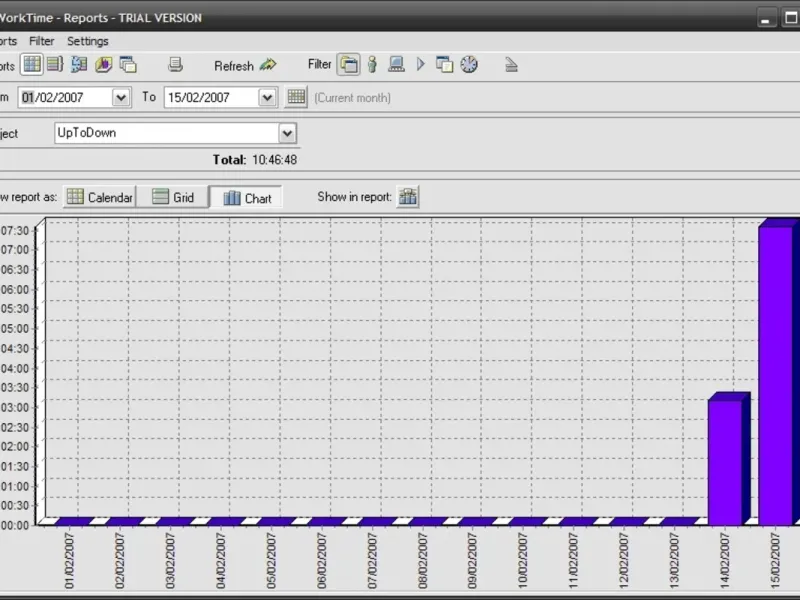Click the play arrow filter icon
Image resolution: width=800 pixels, height=600 pixels.
(421, 65)
